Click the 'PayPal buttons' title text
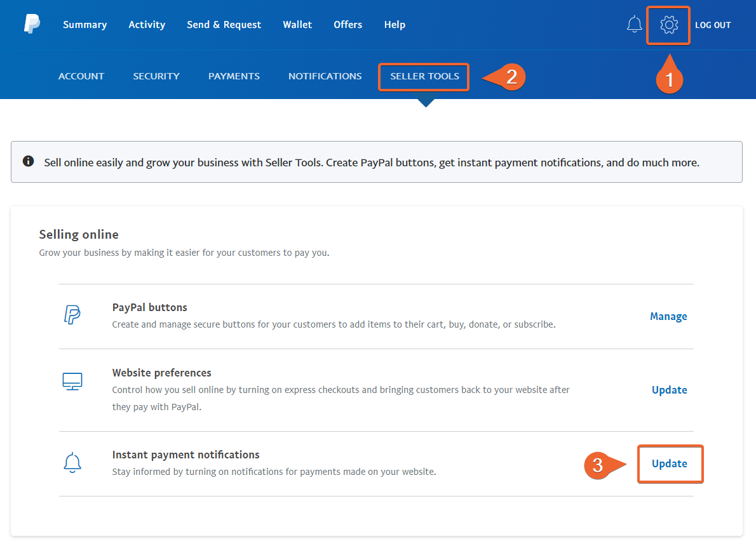This screenshot has height=546, width=756. click(x=149, y=307)
